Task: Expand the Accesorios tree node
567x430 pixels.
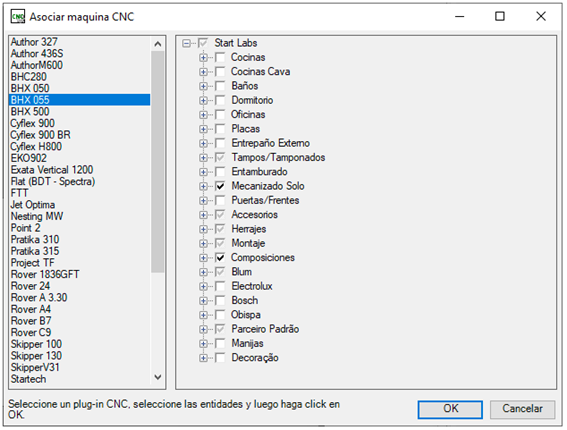Action: point(203,215)
